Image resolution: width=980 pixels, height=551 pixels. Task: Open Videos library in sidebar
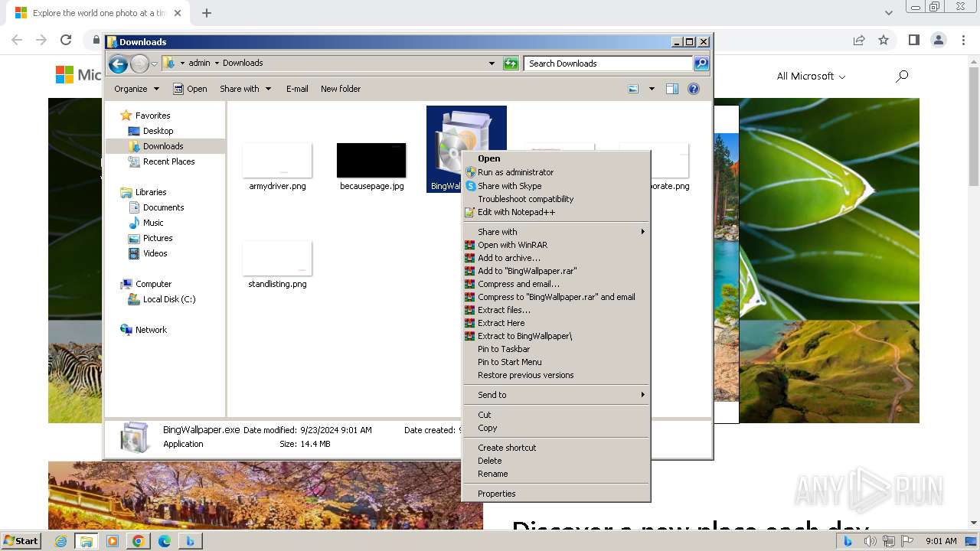[x=155, y=253]
